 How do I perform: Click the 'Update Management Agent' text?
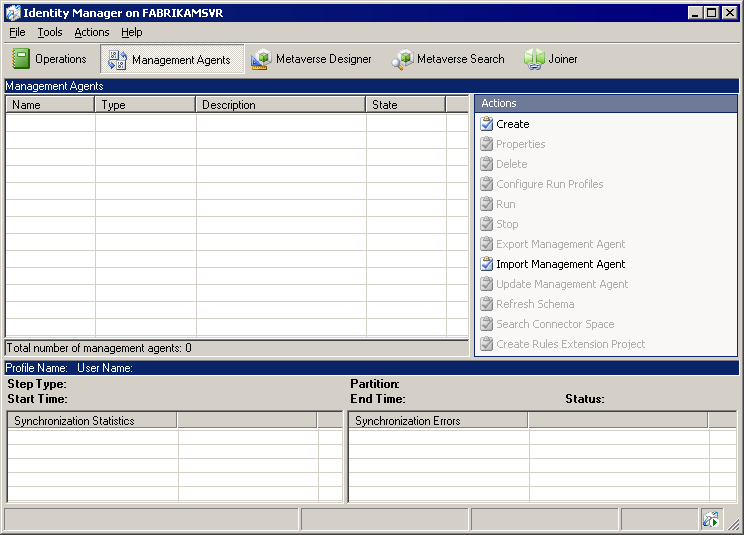(562, 284)
